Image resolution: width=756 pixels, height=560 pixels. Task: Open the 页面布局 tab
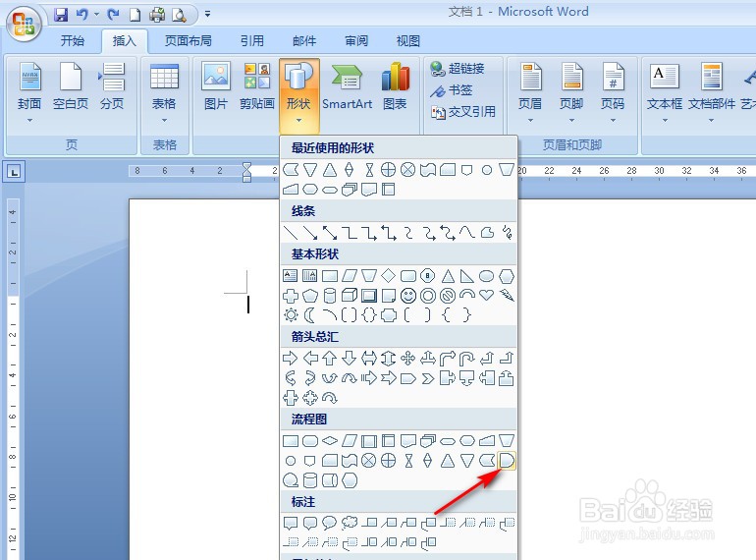(x=189, y=41)
